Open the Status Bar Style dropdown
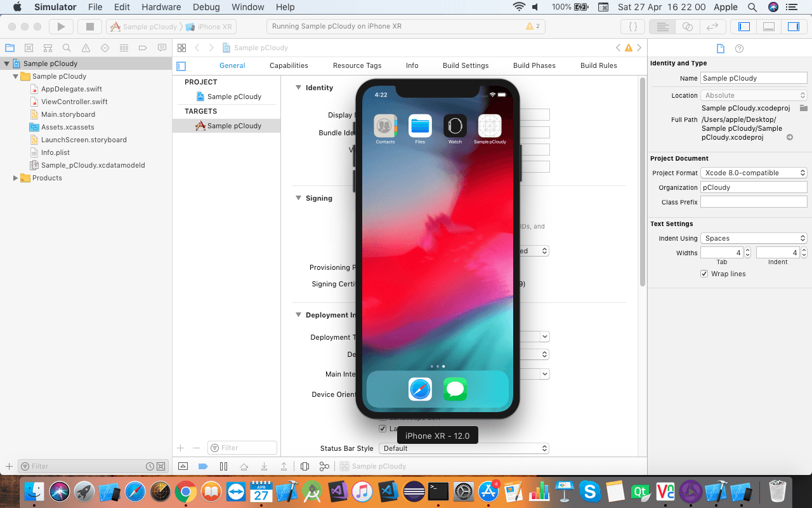This screenshot has height=508, width=812. pyautogui.click(x=464, y=448)
